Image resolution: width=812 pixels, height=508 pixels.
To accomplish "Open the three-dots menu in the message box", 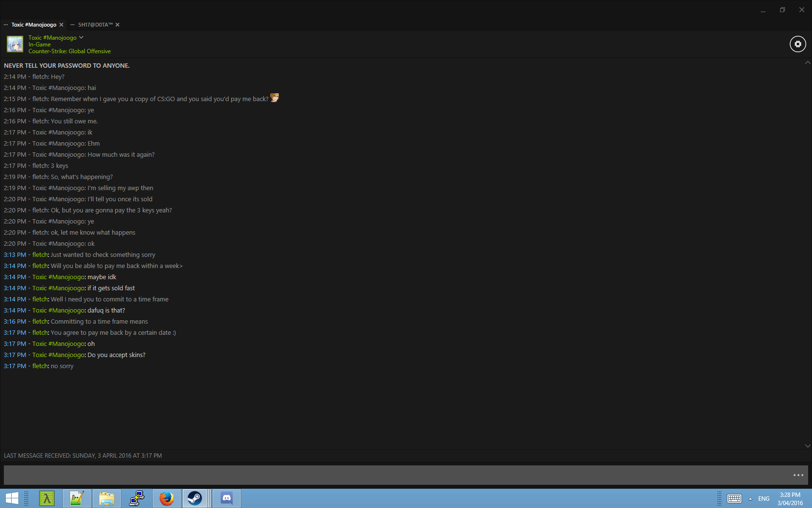I will [x=798, y=475].
